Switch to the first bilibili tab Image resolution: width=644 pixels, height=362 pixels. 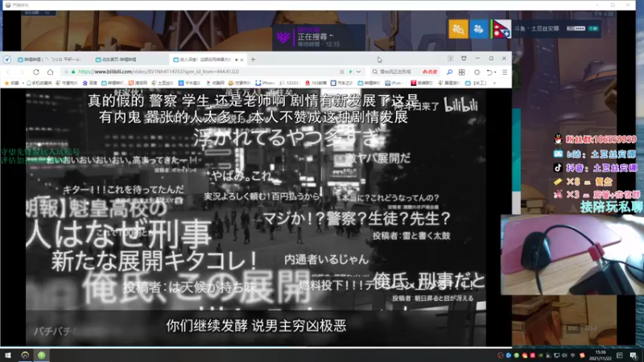[x=50, y=60]
